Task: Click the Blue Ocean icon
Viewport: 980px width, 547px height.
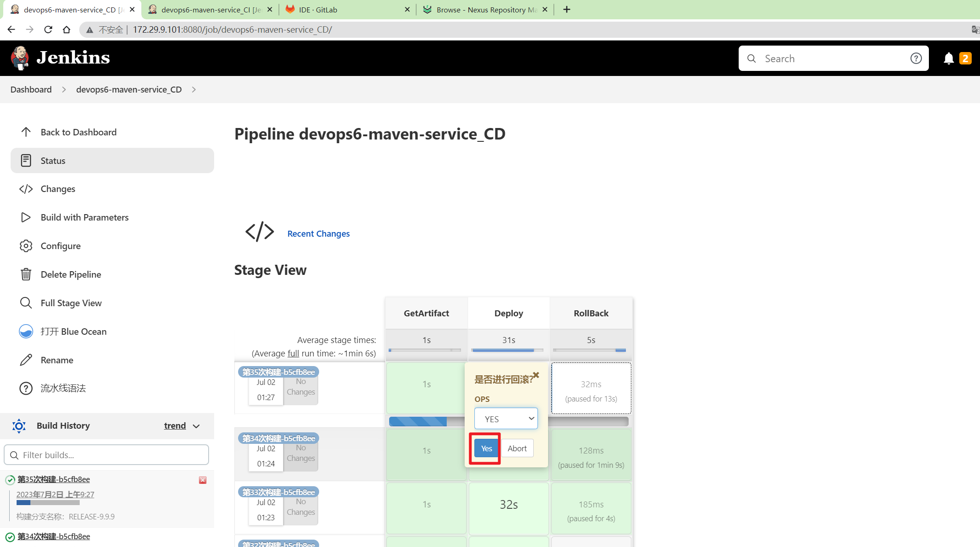Action: [x=26, y=332]
